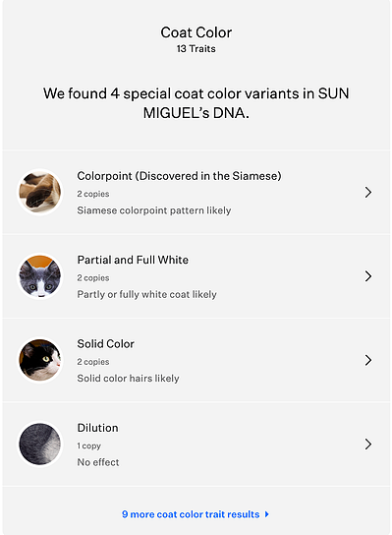The image size is (392, 535).
Task: Click the gray and white cat thumbnail
Action: 40,276
